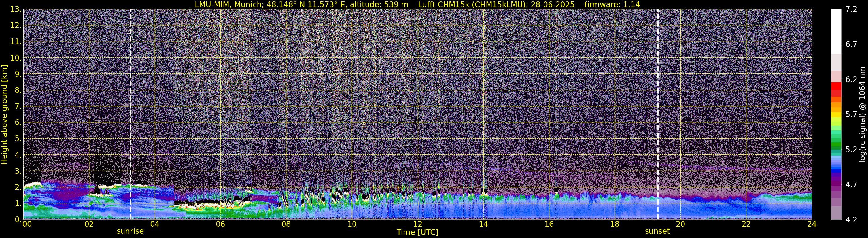The height and width of the screenshot is (238, 868).
Task: Click the white band atop the colorbar
Action: (x=836, y=31)
